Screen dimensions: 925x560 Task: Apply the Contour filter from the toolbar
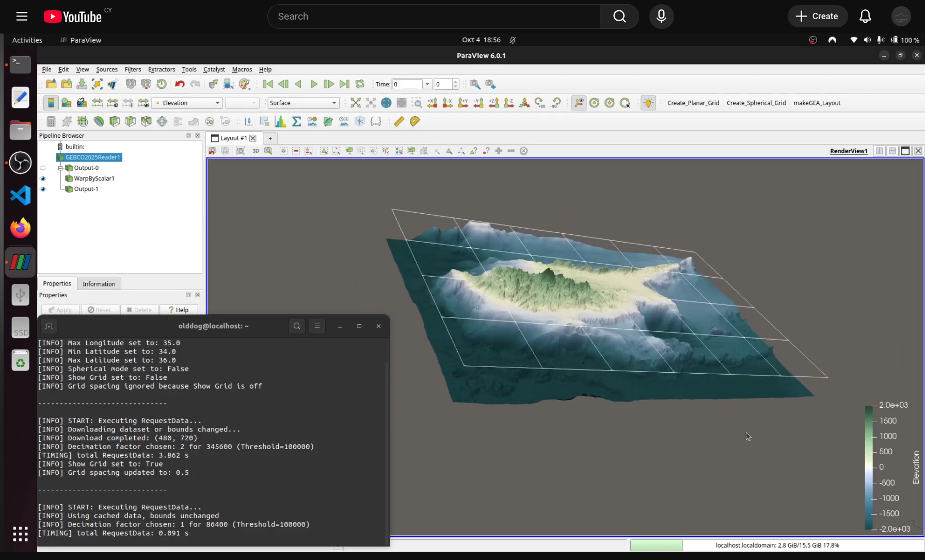click(67, 121)
